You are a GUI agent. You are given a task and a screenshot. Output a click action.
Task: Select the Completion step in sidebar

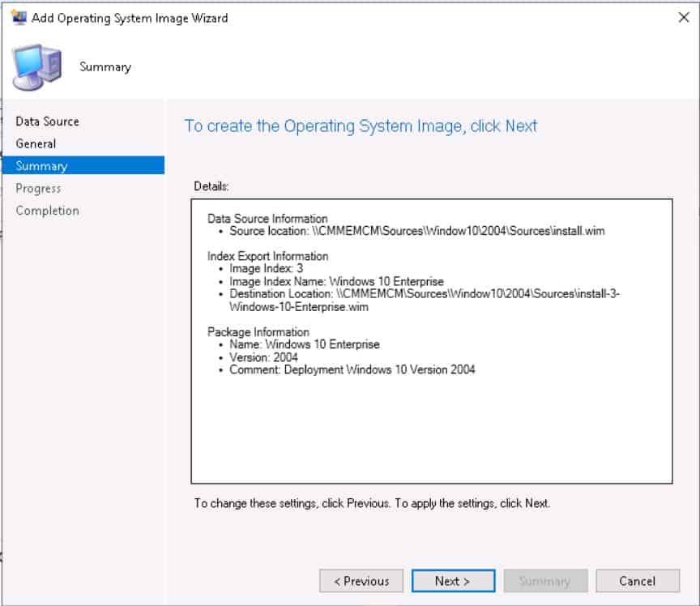pyautogui.click(x=47, y=211)
